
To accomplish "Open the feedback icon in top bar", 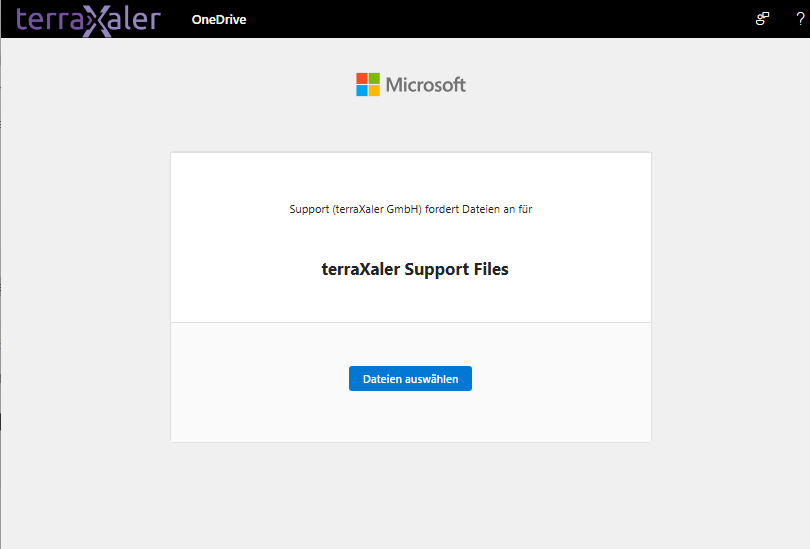I will [762, 19].
